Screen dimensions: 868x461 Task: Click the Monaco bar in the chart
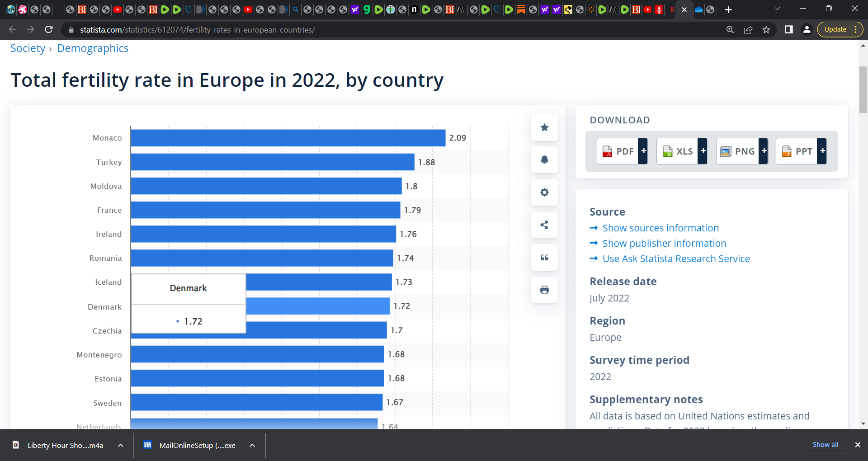coord(288,138)
